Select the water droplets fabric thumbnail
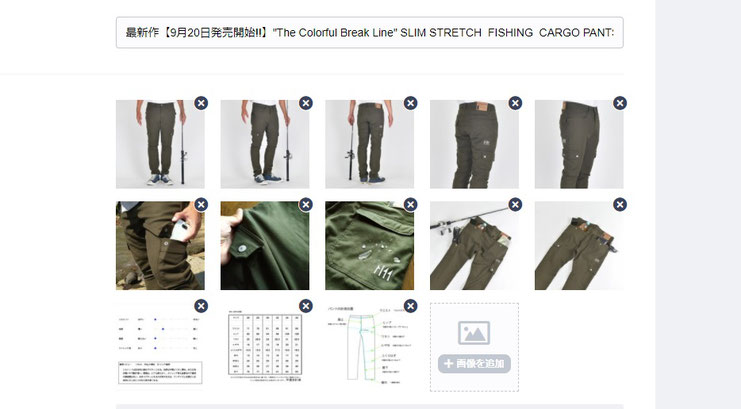 point(370,246)
